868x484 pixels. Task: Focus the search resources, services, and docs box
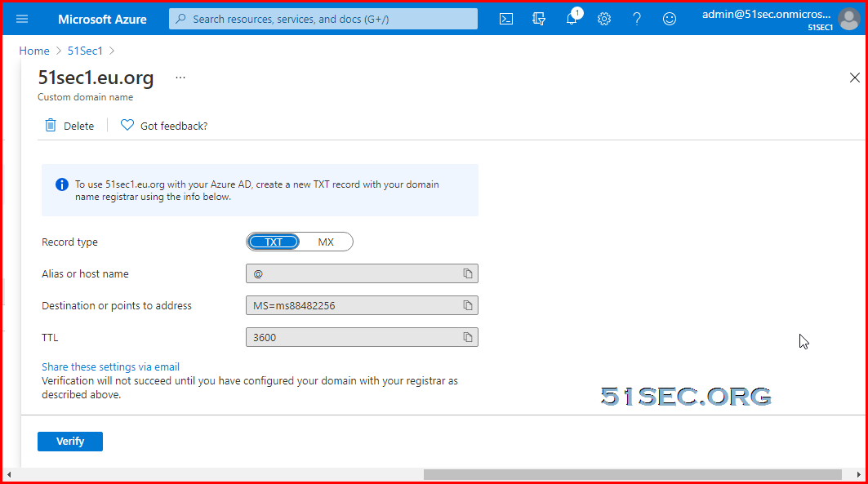(x=323, y=19)
